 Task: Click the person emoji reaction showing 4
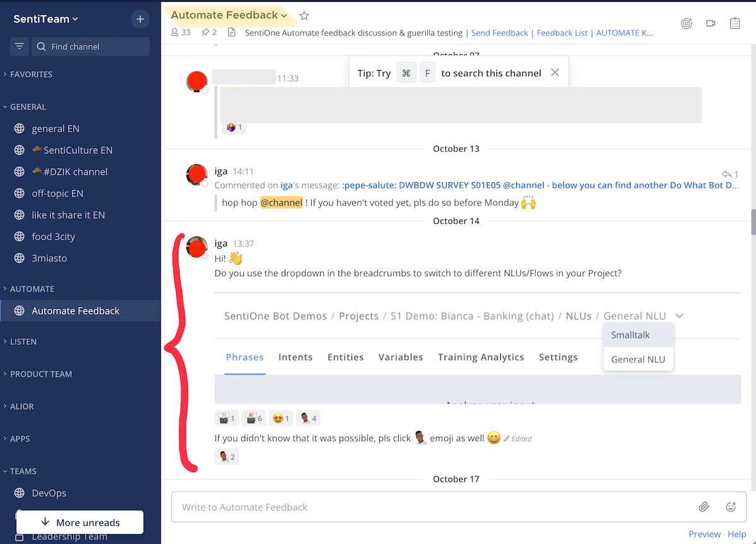[x=308, y=418]
